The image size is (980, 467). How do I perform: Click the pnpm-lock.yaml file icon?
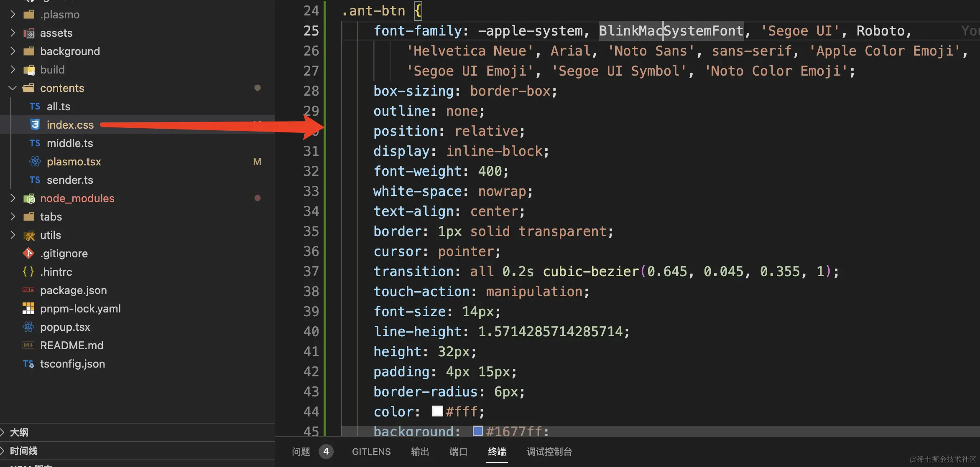click(x=28, y=308)
